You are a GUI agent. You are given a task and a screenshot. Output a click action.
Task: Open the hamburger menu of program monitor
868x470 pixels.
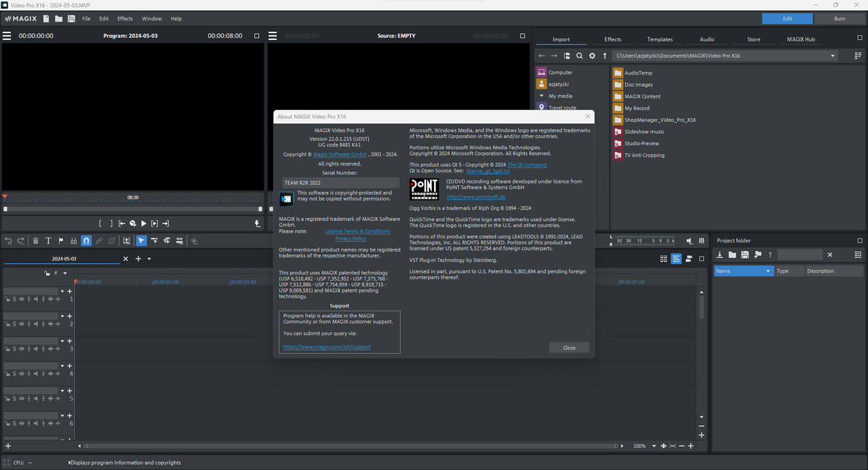point(7,35)
